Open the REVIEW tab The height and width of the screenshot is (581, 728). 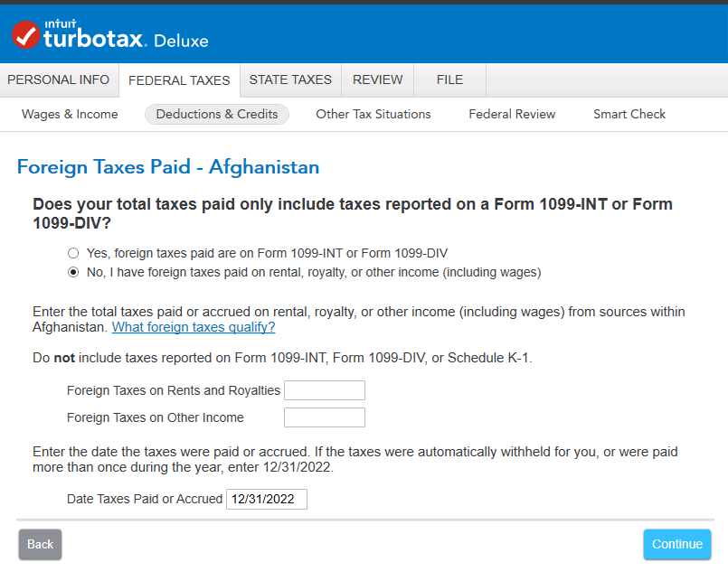click(x=377, y=80)
